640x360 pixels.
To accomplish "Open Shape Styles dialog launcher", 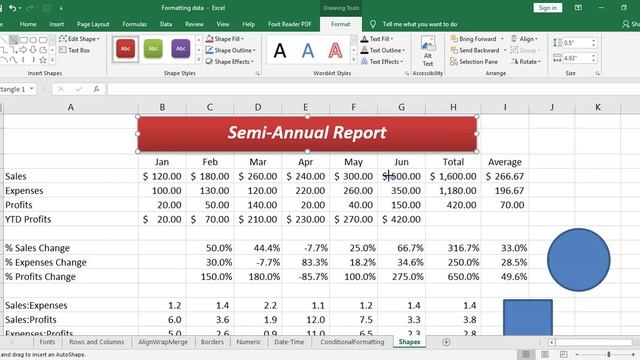I will [x=258, y=73].
